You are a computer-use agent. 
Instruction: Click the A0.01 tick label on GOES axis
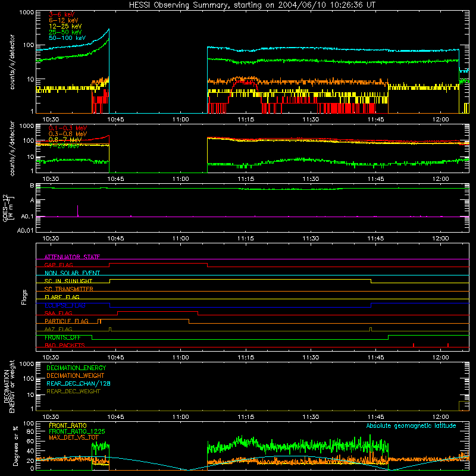(x=25, y=230)
